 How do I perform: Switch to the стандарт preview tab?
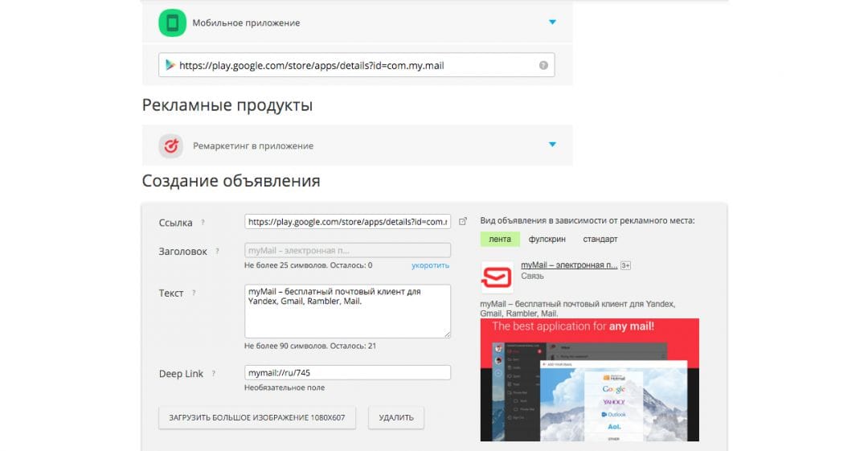coord(600,239)
